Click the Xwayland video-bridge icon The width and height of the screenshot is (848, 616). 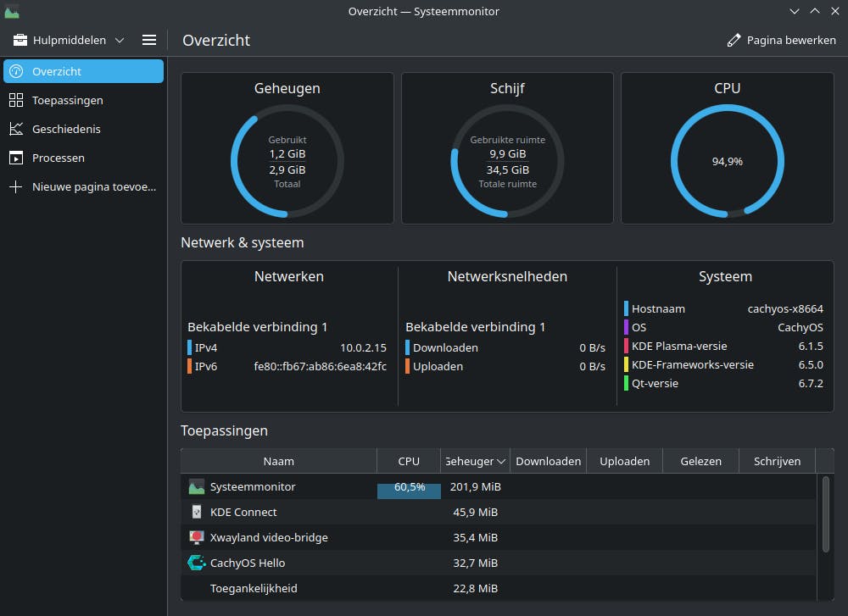click(x=197, y=537)
